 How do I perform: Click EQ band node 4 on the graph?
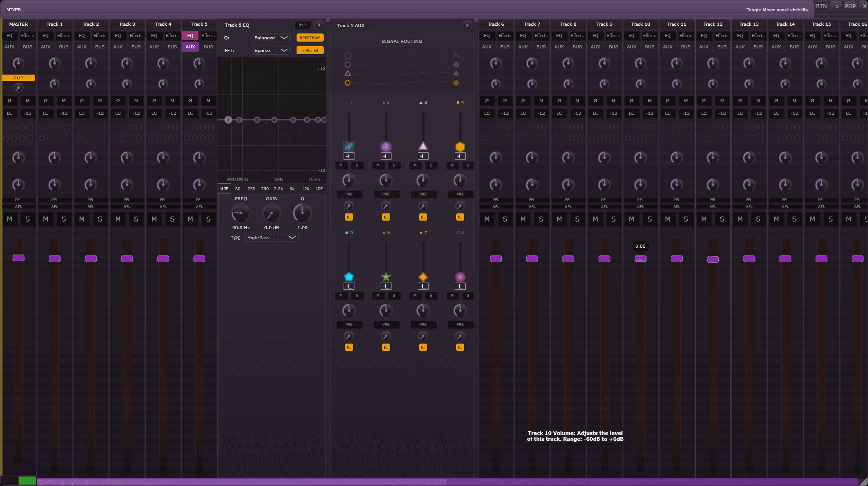(274, 120)
